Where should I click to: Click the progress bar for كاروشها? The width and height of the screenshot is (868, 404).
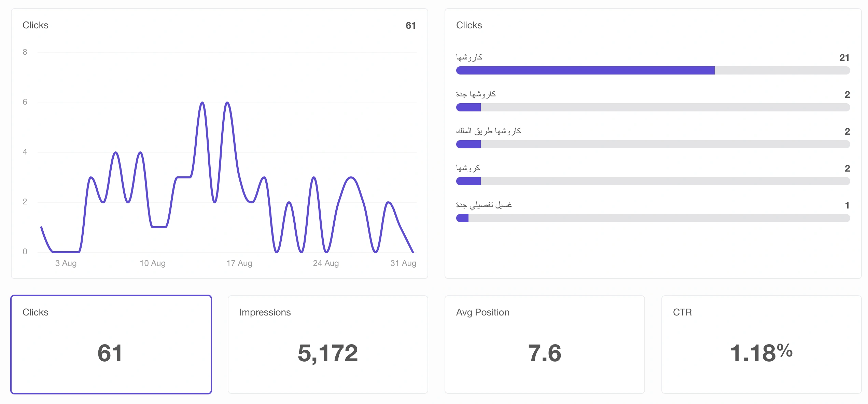pyautogui.click(x=653, y=70)
